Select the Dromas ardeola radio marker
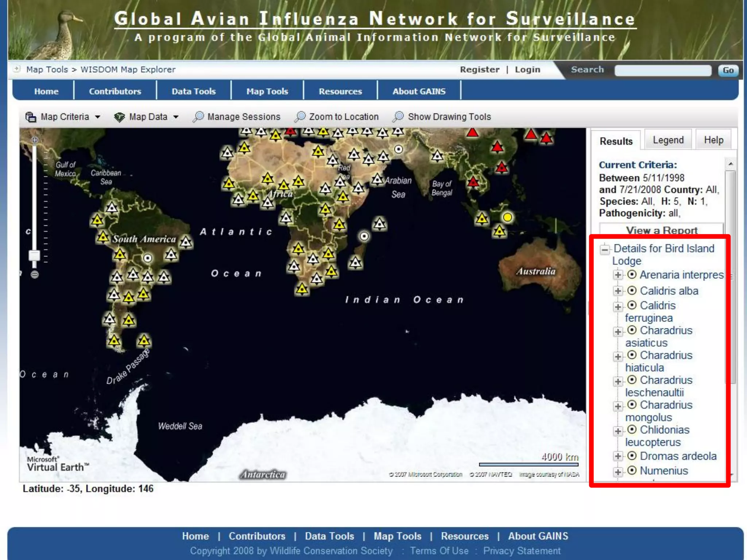 click(x=632, y=456)
